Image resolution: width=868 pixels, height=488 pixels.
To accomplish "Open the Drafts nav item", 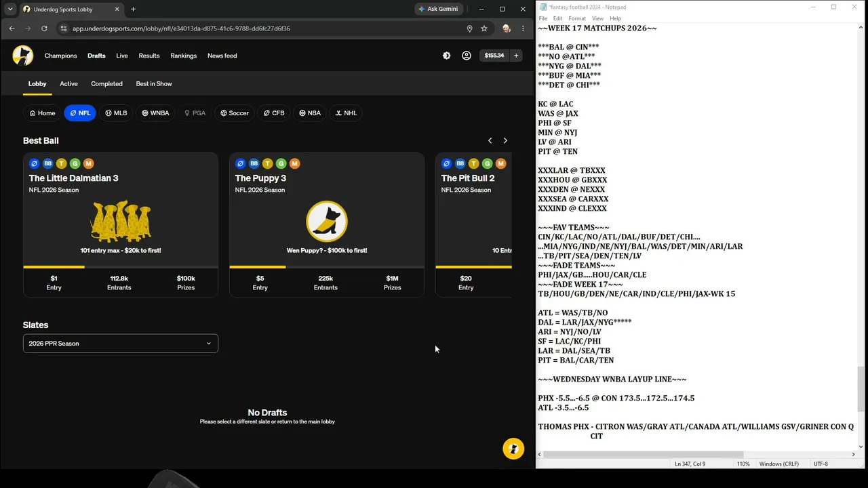I will (96, 56).
